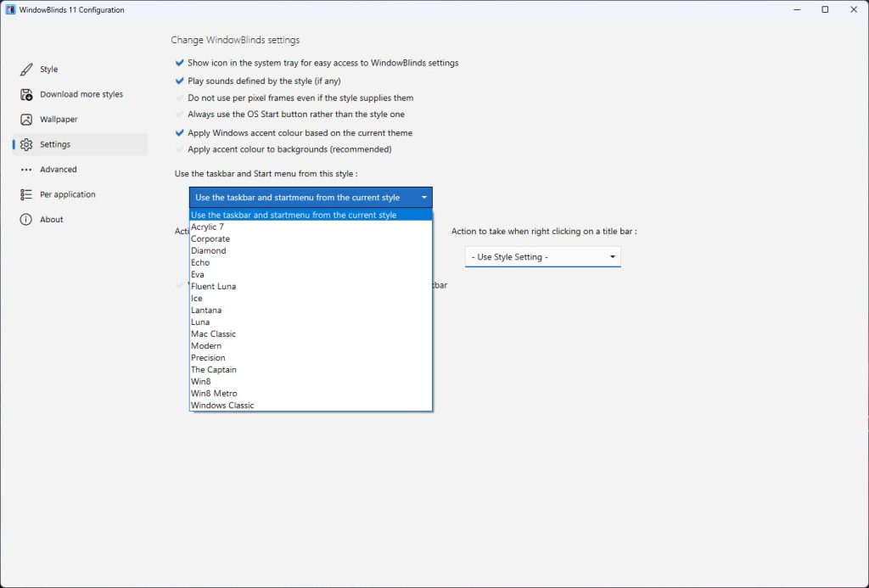Switch to the Wallpaper section
Image resolution: width=869 pixels, height=588 pixels.
click(x=80, y=119)
